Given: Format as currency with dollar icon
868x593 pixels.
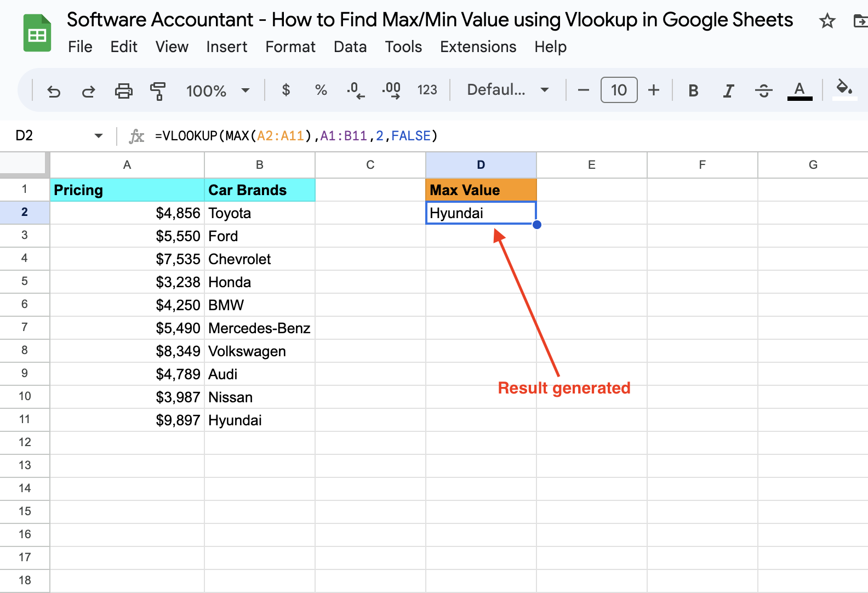Looking at the screenshot, I should pyautogui.click(x=286, y=90).
